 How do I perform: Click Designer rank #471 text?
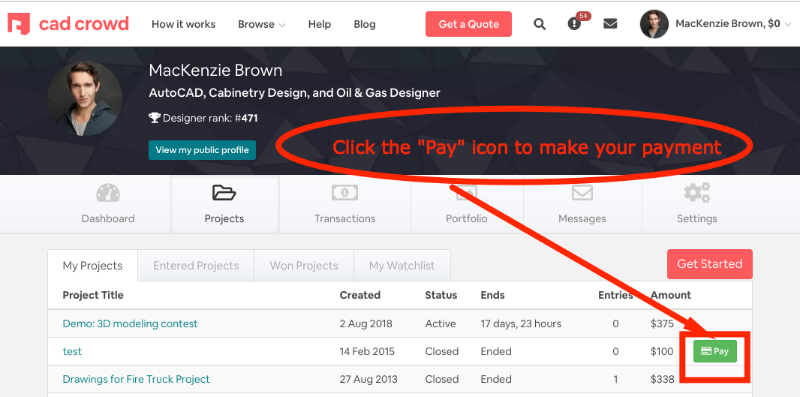(210, 118)
